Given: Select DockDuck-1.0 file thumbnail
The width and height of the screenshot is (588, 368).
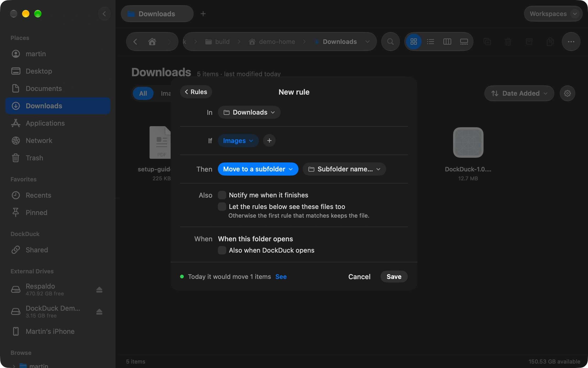Looking at the screenshot, I should pyautogui.click(x=468, y=142).
